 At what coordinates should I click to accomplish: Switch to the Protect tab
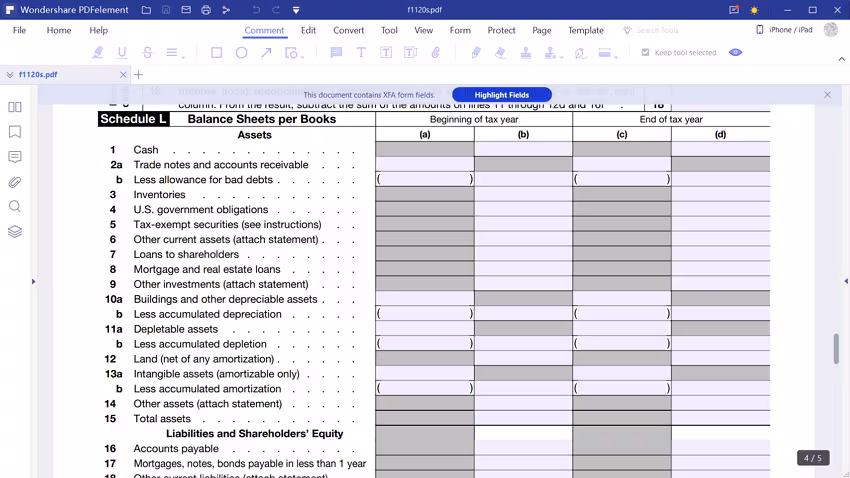(501, 30)
